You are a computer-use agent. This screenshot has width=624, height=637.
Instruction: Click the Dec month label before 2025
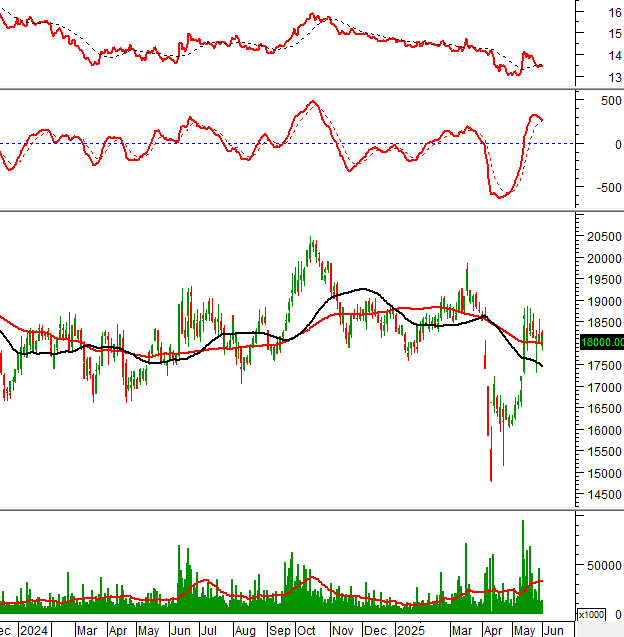tap(375, 630)
